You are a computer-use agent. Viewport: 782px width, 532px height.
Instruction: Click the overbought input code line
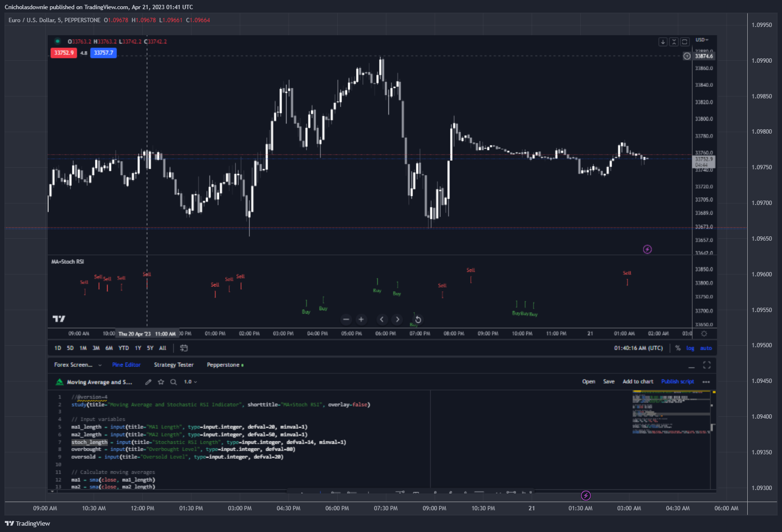click(x=183, y=450)
